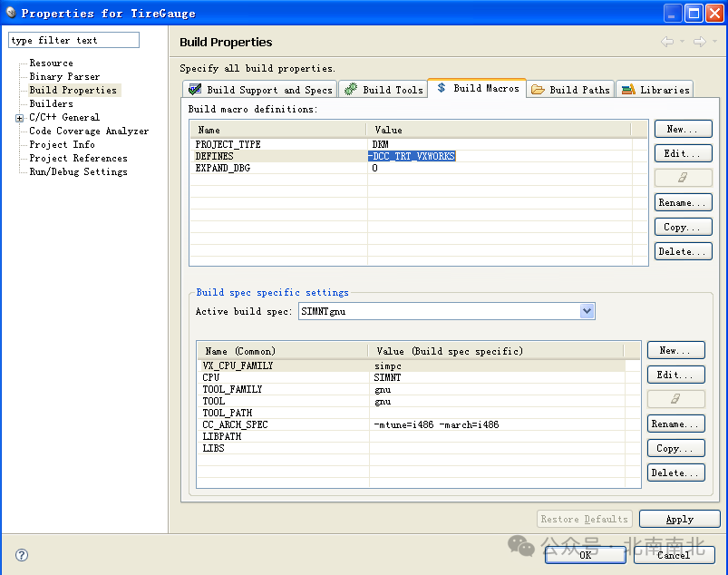Click New button for build macro definitions

click(683, 129)
